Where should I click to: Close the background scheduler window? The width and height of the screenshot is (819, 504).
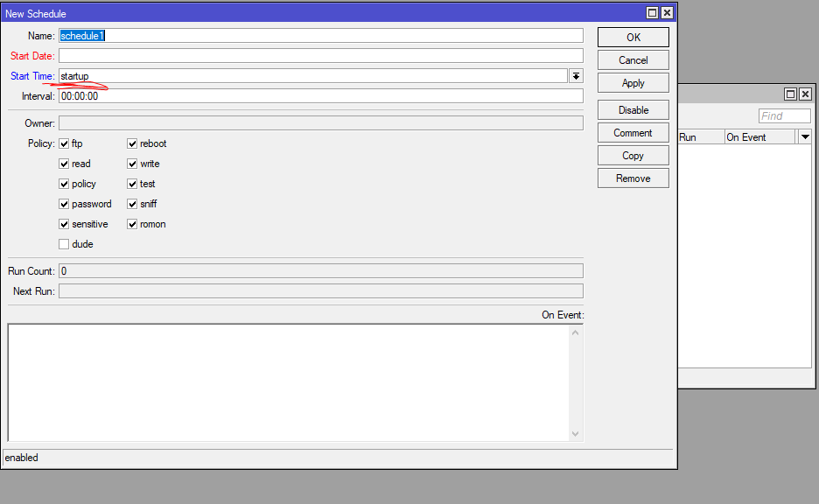(x=805, y=94)
